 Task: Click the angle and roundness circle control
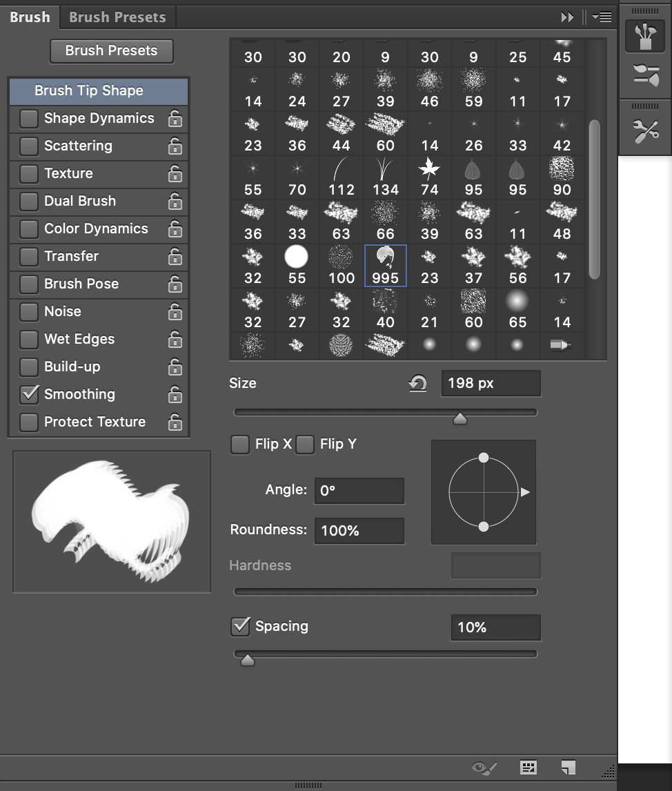coord(484,492)
